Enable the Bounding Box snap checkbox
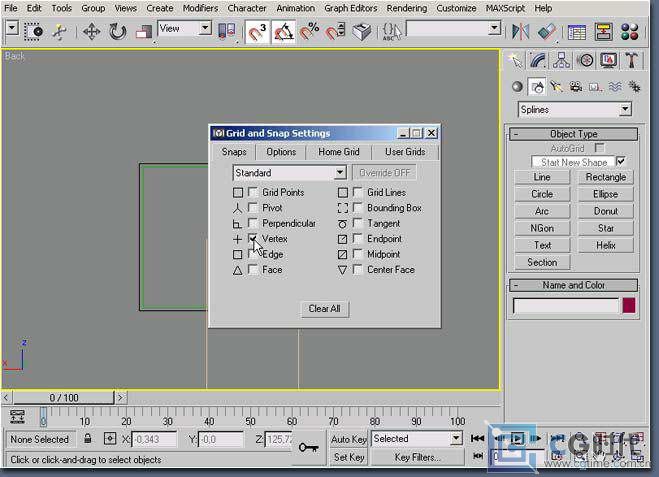The width and height of the screenshot is (659, 477). [x=358, y=208]
